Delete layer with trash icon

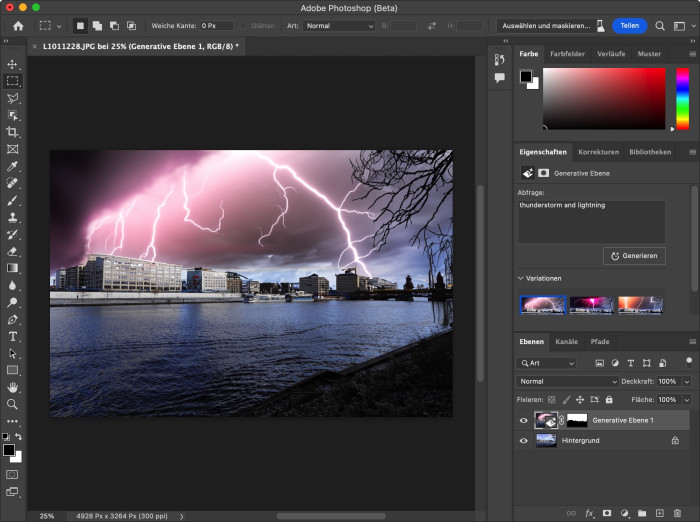(x=677, y=513)
